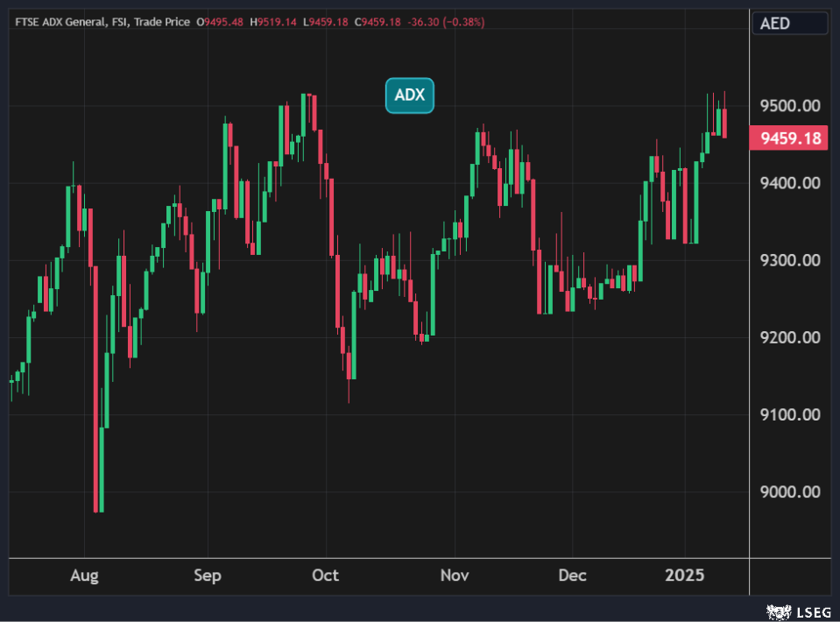840x622 pixels.
Task: Click the LSEG logo icon
Action: (x=774, y=611)
